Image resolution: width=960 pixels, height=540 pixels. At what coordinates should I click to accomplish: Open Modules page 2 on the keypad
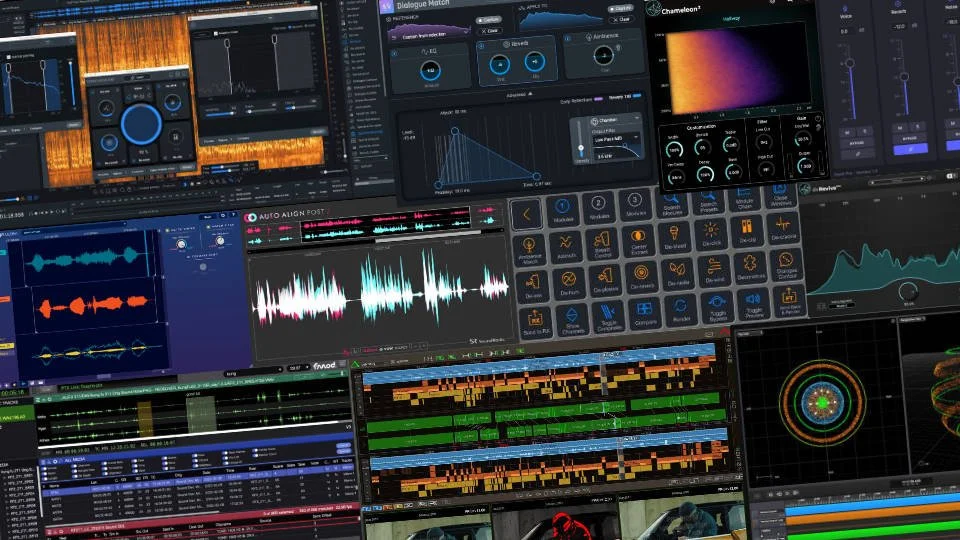pos(598,208)
